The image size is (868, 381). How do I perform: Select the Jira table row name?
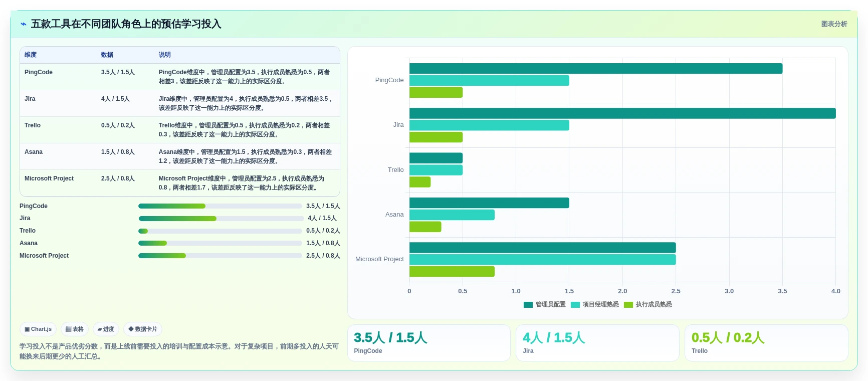pyautogui.click(x=30, y=99)
